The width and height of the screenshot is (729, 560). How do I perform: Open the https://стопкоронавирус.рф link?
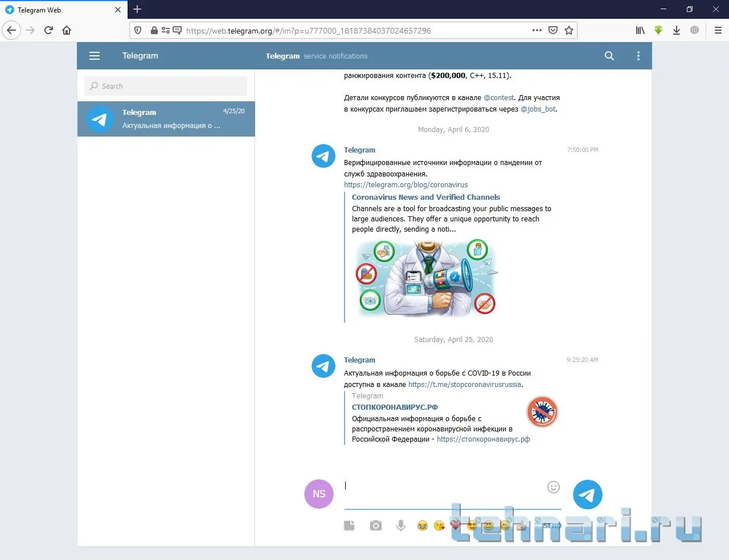click(x=484, y=439)
